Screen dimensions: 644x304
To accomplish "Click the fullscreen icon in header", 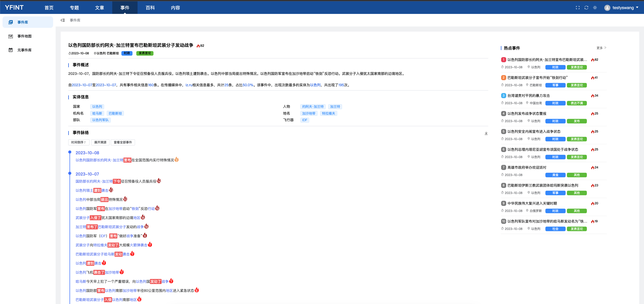I will point(578,8).
